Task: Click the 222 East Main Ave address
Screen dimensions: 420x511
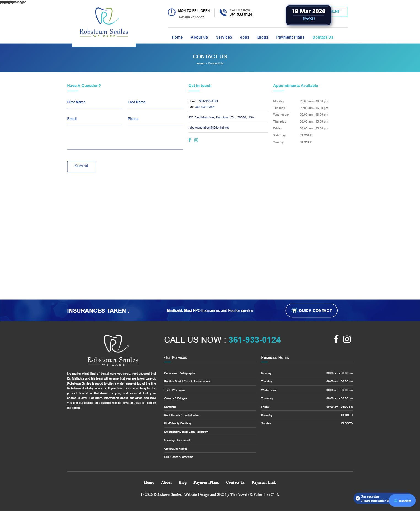Action: pos(221,117)
